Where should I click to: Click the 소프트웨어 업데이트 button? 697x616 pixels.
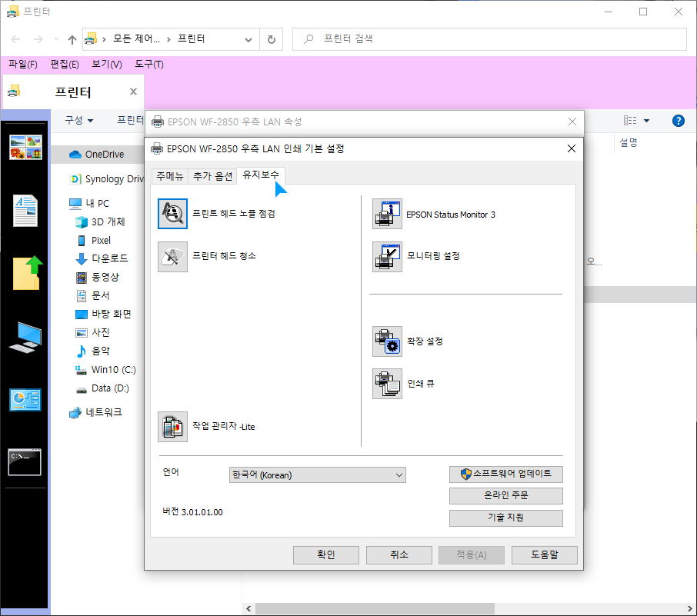pos(506,474)
